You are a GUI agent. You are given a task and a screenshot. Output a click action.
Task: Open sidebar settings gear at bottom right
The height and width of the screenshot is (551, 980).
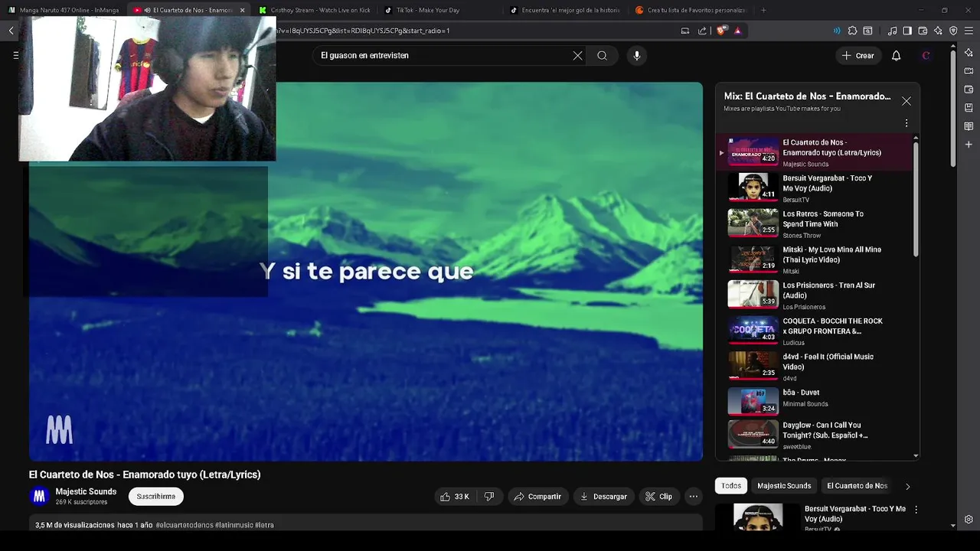click(x=969, y=519)
